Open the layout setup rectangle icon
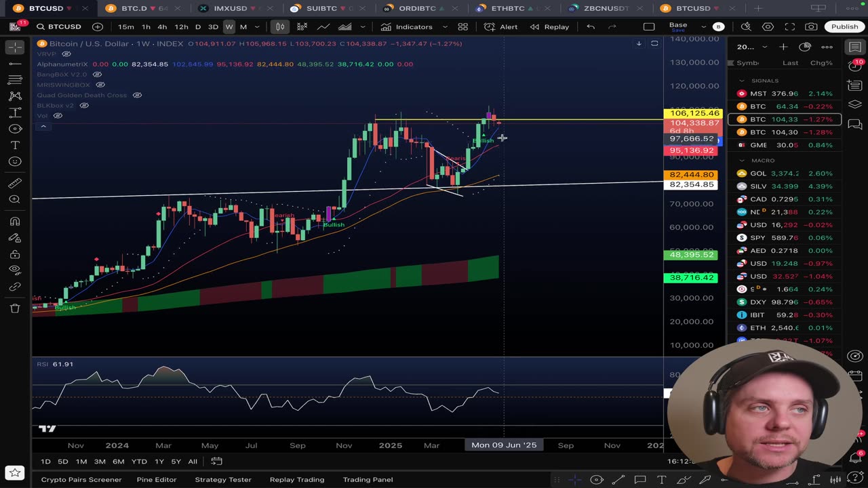This screenshot has height=488, width=868. (x=649, y=26)
